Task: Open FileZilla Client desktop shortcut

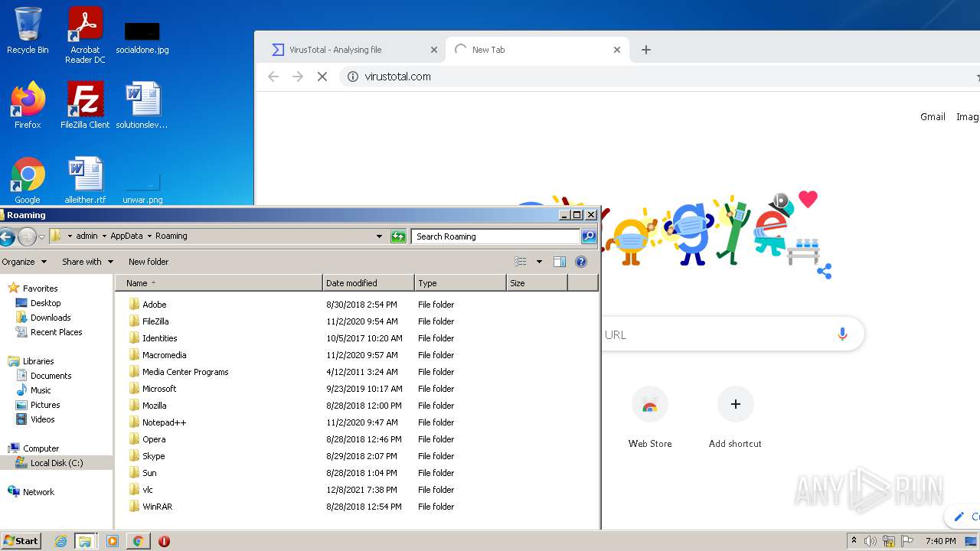Action: coord(85,106)
